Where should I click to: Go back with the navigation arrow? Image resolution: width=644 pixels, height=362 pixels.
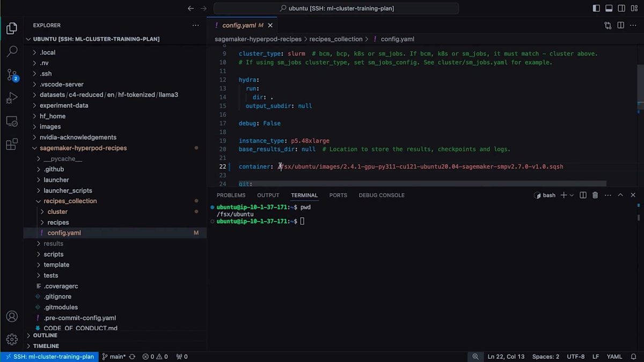[191, 9]
